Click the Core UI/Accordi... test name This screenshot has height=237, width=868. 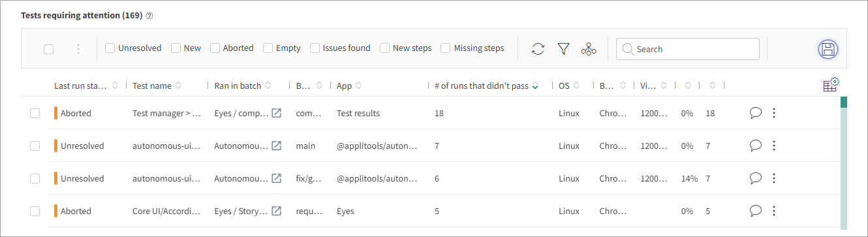166,211
